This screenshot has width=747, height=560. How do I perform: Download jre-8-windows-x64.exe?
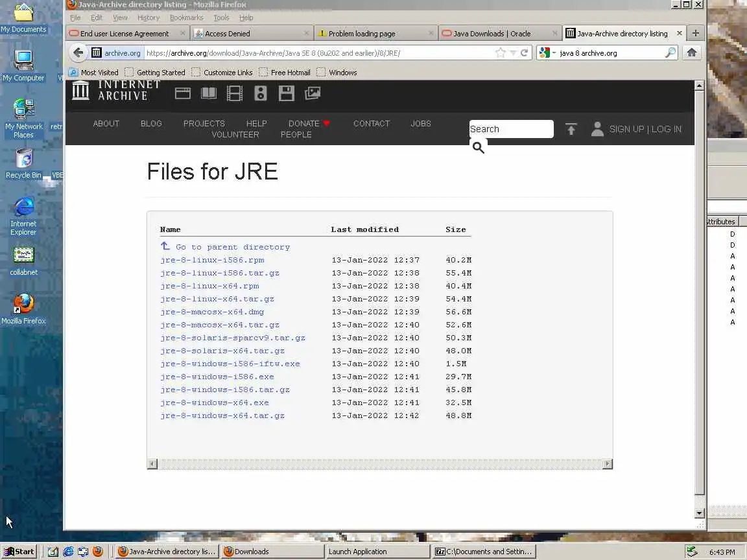coord(215,402)
